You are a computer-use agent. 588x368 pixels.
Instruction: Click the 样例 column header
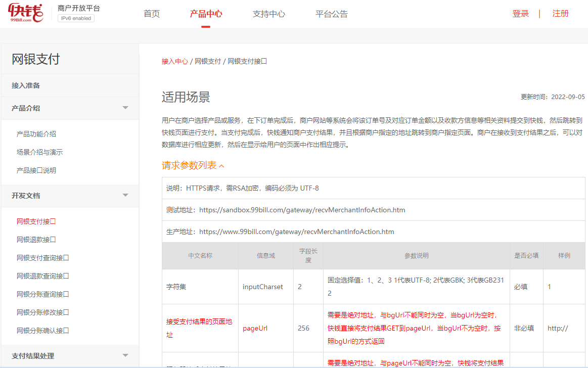coord(564,256)
